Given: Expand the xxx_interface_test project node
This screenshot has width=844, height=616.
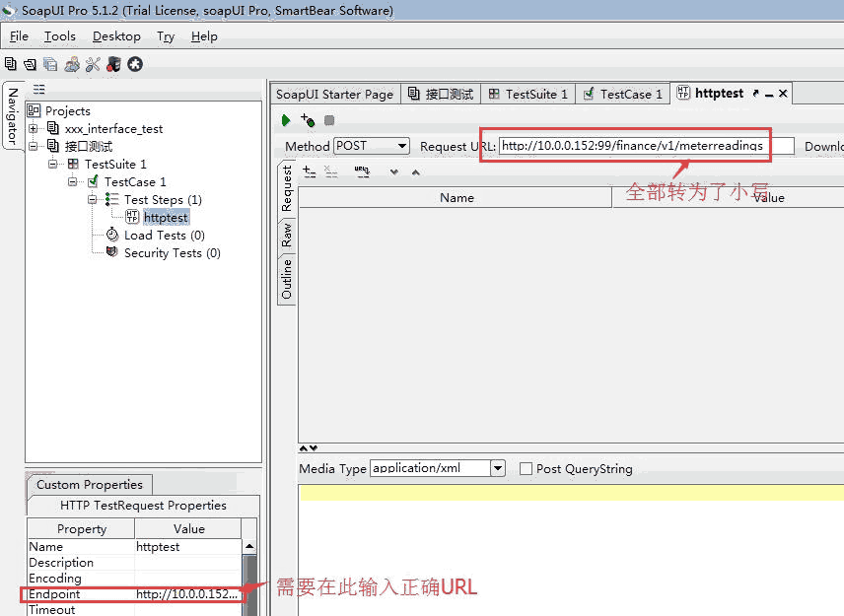Looking at the screenshot, I should 34,129.
